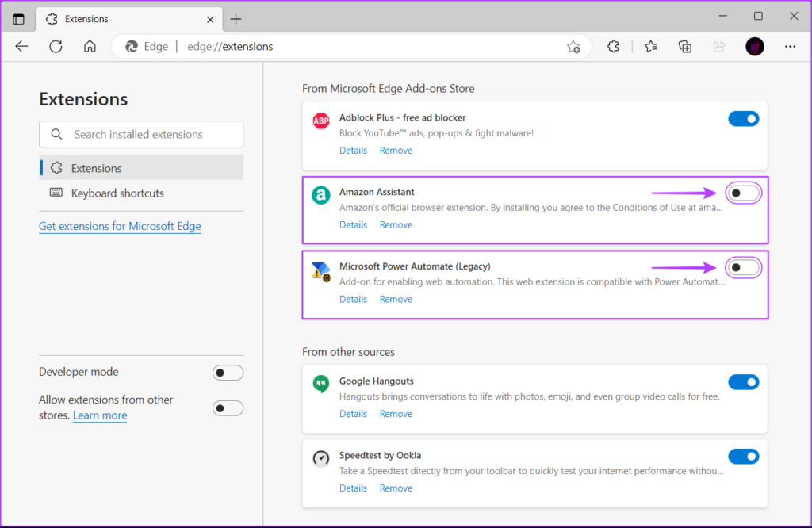Open Details for Google Hangouts

pos(353,414)
